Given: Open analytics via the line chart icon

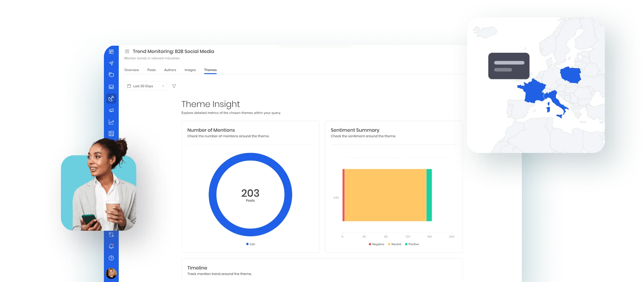Looking at the screenshot, I should click(111, 122).
